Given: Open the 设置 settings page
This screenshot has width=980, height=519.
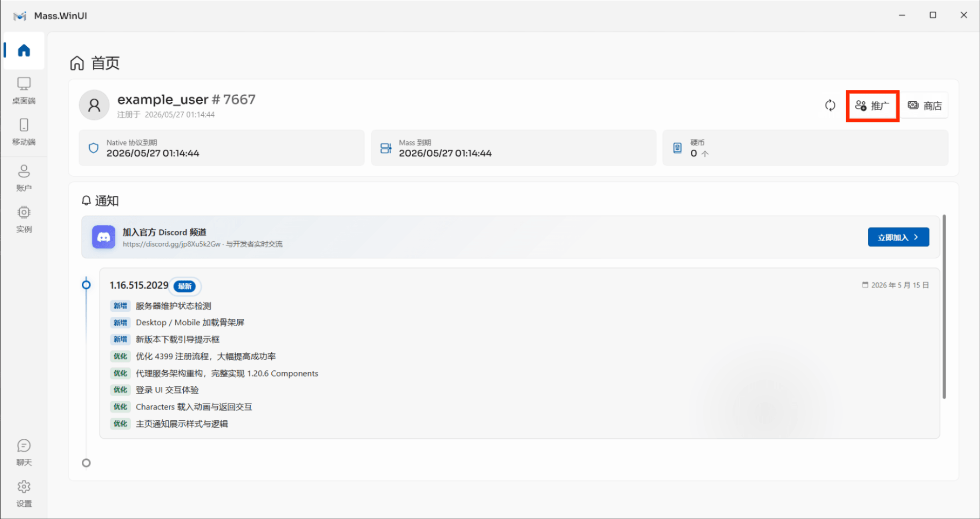Looking at the screenshot, I should pyautogui.click(x=24, y=494).
